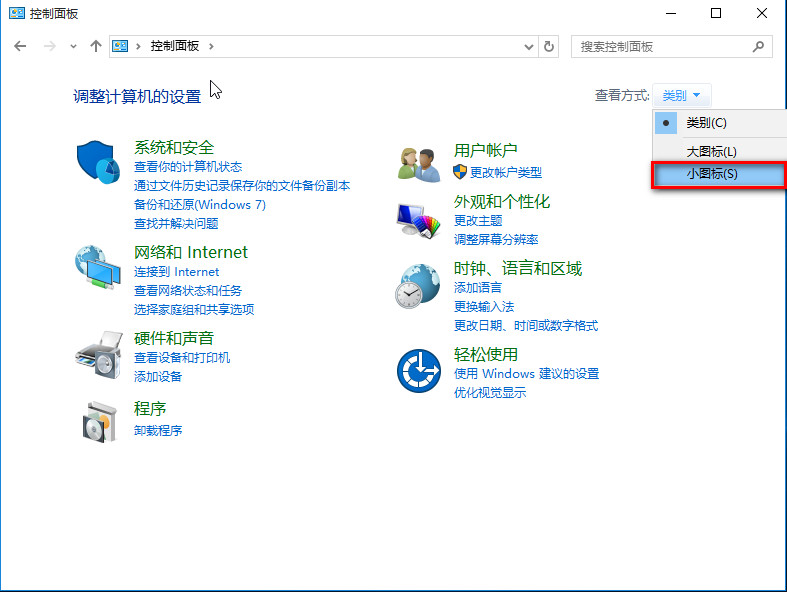This screenshot has width=787, height=592.
Task: Open 时钟、语言和区域 category
Action: pyautogui.click(x=517, y=269)
